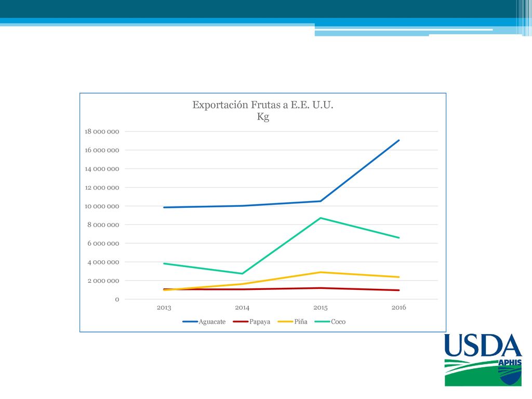The width and height of the screenshot is (532, 399).
Task: Click the '6 000 000' y-axis label
Action: pyautogui.click(x=103, y=244)
